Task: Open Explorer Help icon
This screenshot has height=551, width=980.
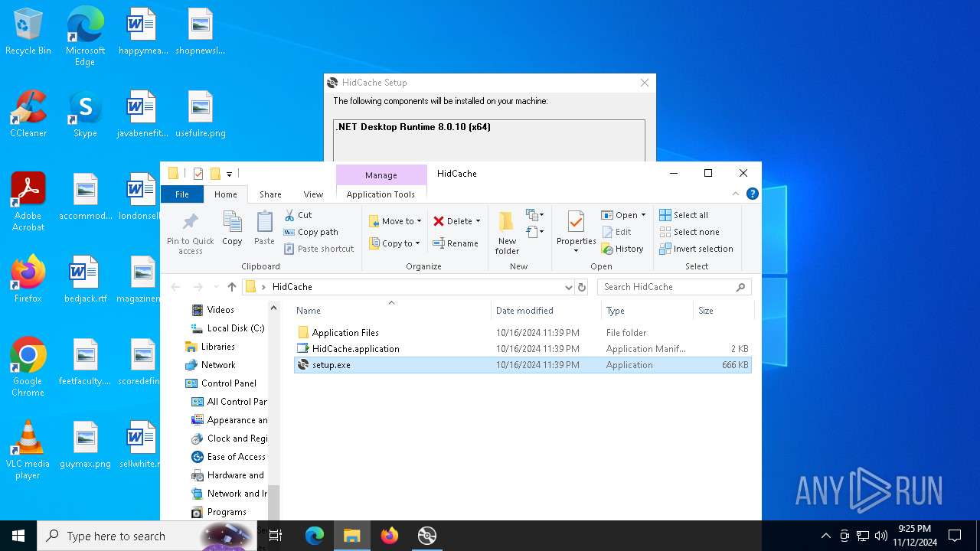Action: pyautogui.click(x=753, y=194)
